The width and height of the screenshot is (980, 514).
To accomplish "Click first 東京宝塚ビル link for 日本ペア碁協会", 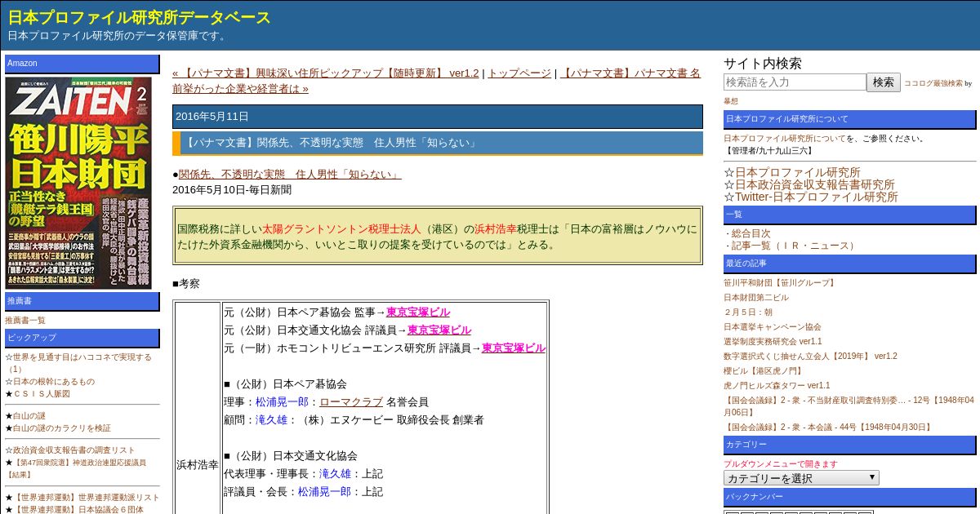I will coord(417,312).
